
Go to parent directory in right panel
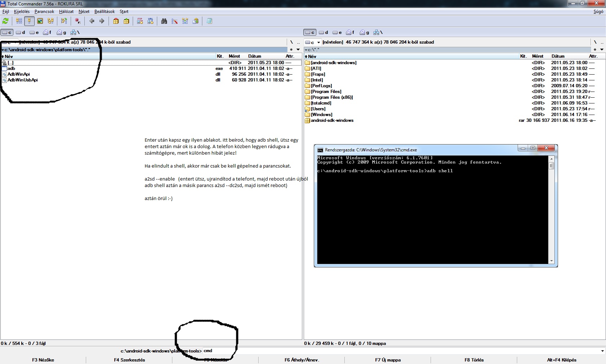pyautogui.click(x=602, y=42)
